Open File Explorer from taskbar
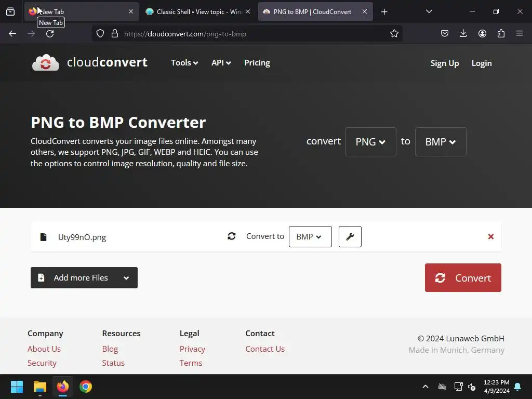532x399 pixels. pyautogui.click(x=39, y=387)
